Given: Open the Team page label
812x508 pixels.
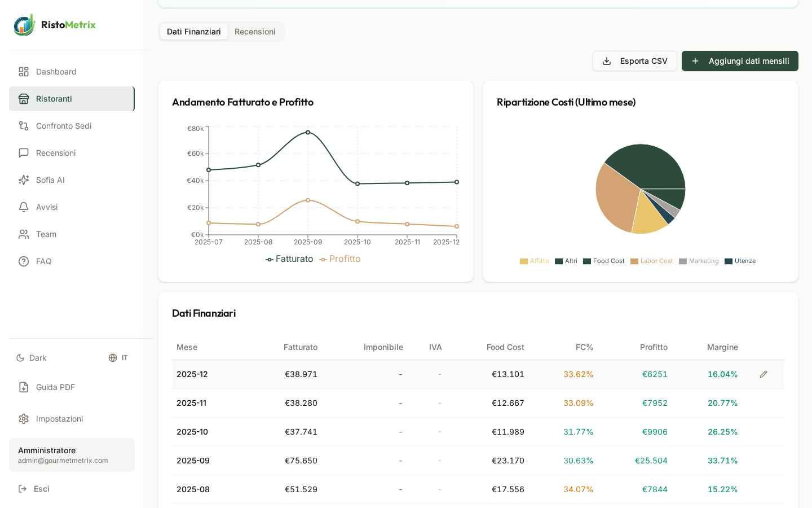Looking at the screenshot, I should click(x=46, y=234).
